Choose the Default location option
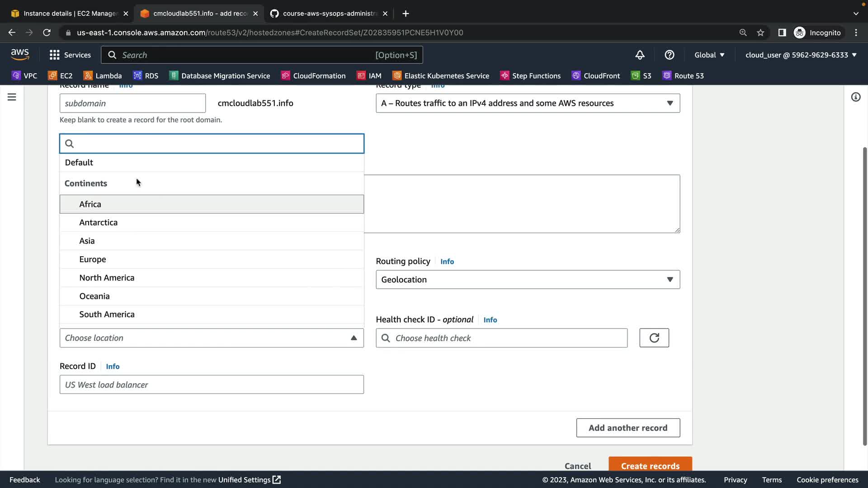The height and width of the screenshot is (488, 868). coord(79,163)
